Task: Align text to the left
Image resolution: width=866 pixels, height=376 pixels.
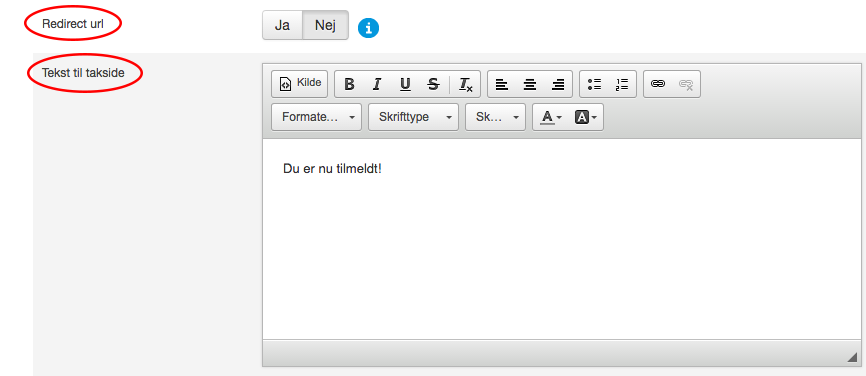Action: 501,84
